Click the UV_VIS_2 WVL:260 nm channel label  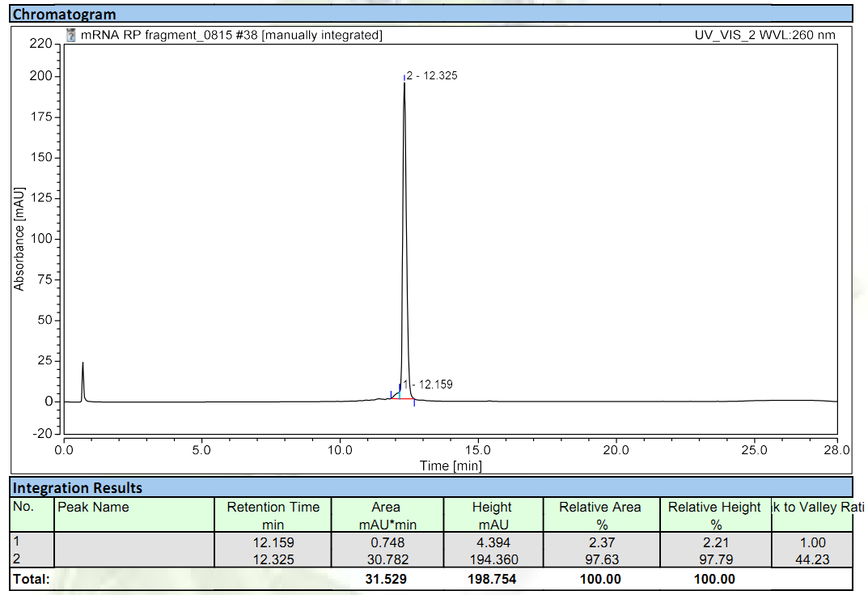pyautogui.click(x=764, y=35)
